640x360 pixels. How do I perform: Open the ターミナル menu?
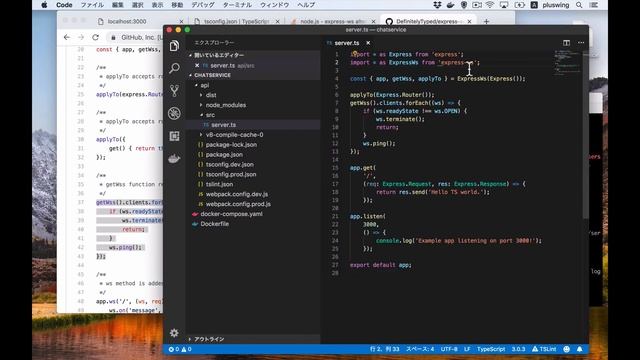(237, 5)
